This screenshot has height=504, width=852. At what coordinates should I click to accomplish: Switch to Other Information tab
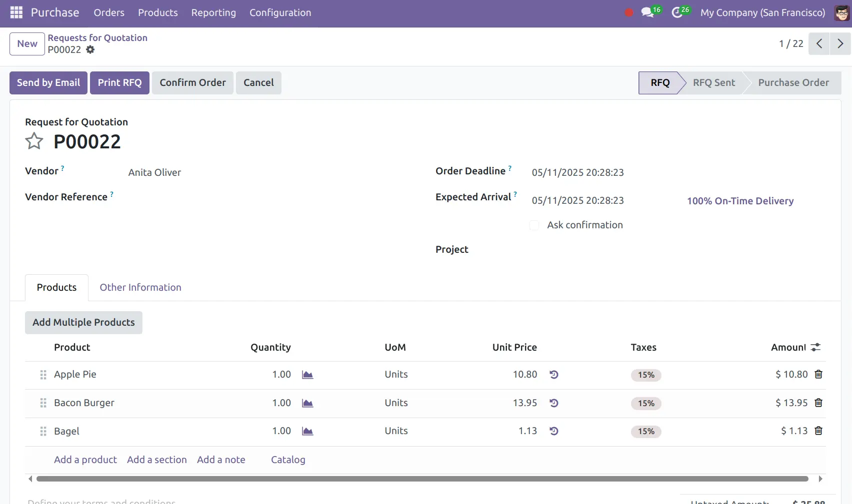(140, 287)
